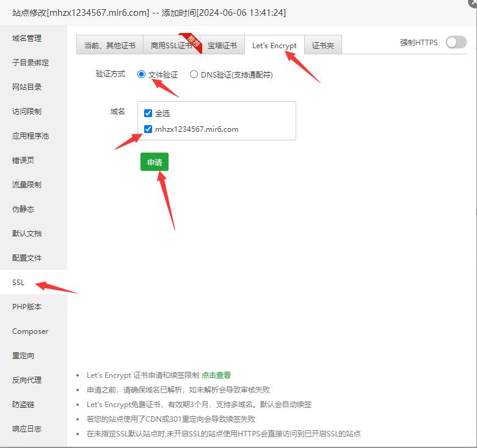The width and height of the screenshot is (477, 448).
Task: Select PHP版本 in the sidebar
Action: click(27, 307)
